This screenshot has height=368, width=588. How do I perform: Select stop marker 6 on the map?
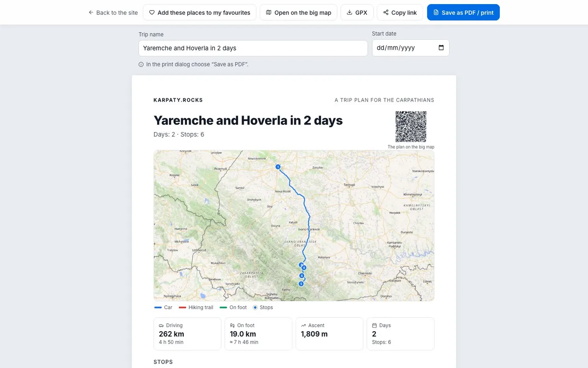302,276
